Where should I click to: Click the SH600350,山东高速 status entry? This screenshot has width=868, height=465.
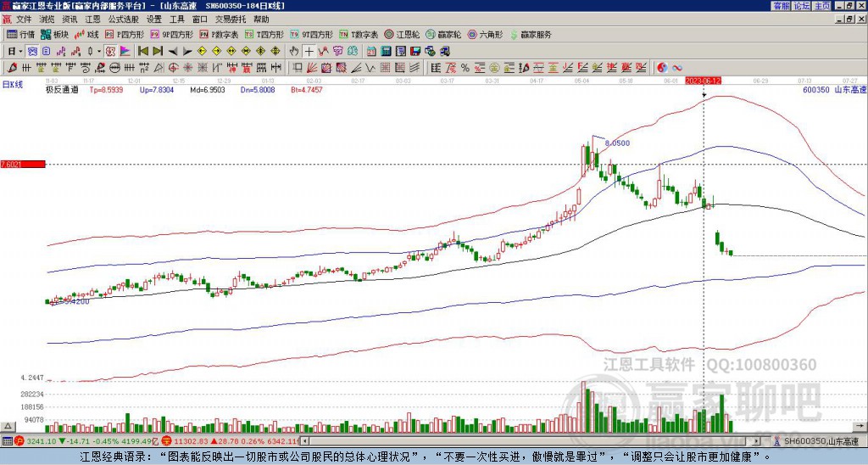(x=820, y=441)
